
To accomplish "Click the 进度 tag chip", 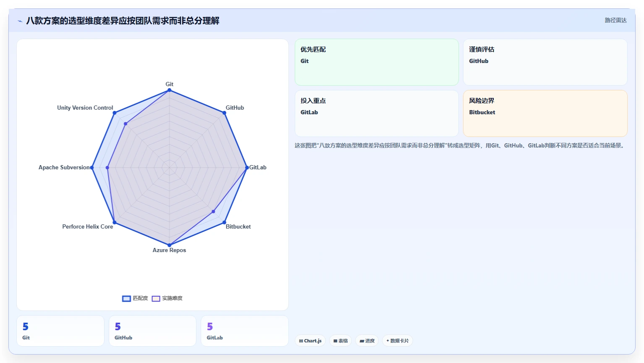I will (367, 341).
